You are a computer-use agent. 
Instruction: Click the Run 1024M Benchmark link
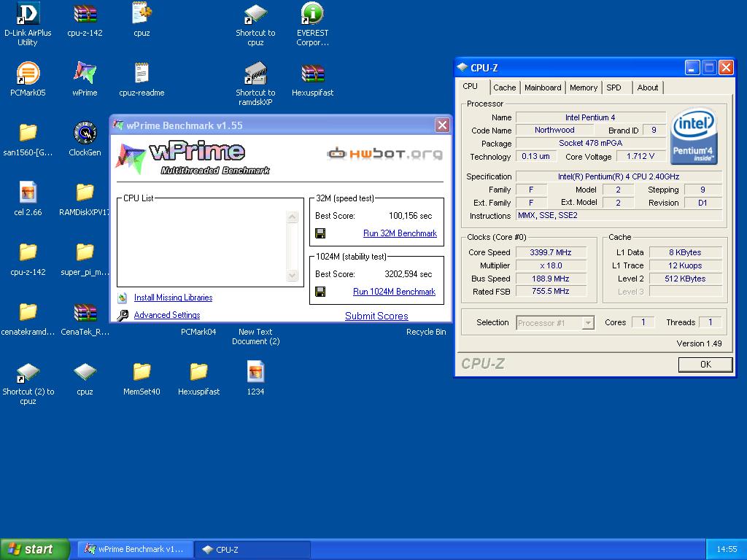394,292
